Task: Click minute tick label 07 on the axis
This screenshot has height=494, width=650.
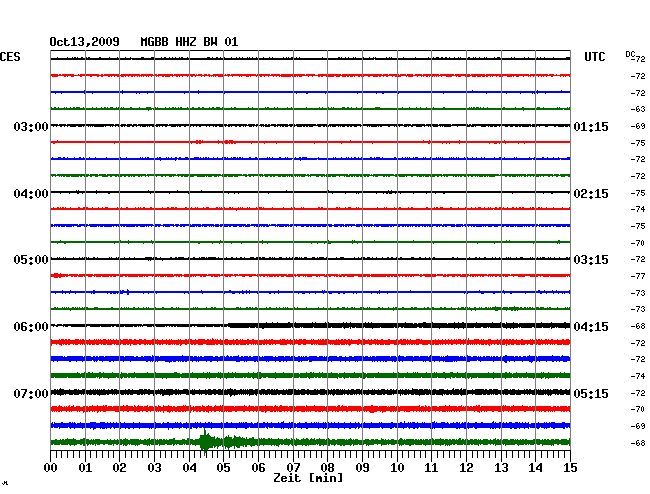Action: pyautogui.click(x=293, y=467)
